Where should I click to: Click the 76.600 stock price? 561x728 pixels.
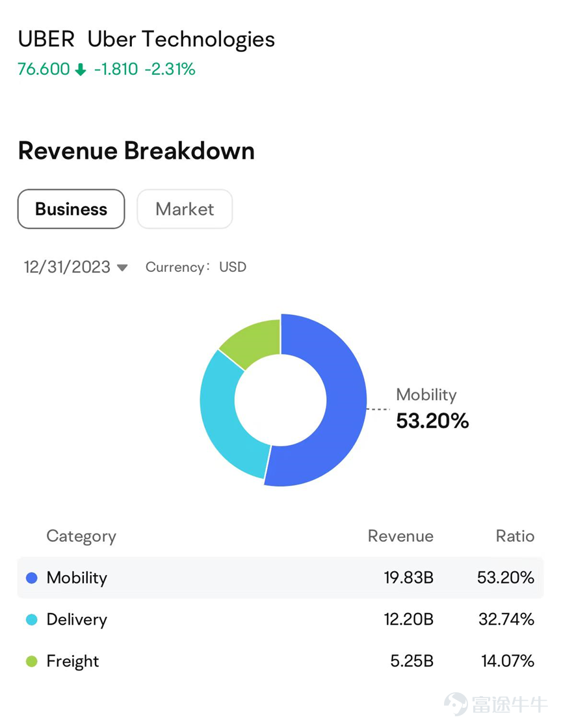click(x=44, y=69)
